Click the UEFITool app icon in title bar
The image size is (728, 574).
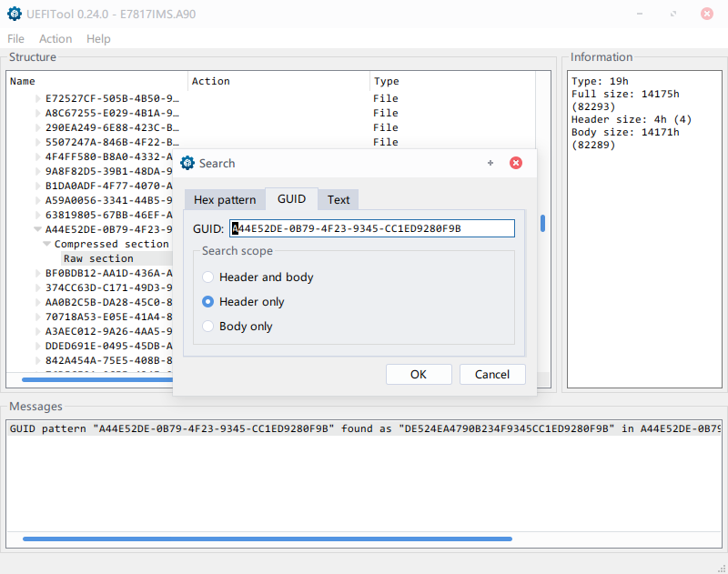click(12, 15)
